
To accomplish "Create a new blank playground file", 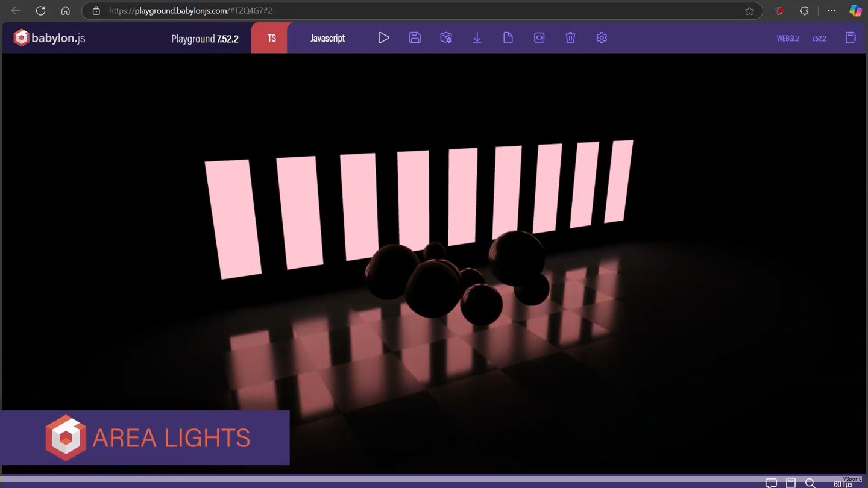I will click(508, 38).
